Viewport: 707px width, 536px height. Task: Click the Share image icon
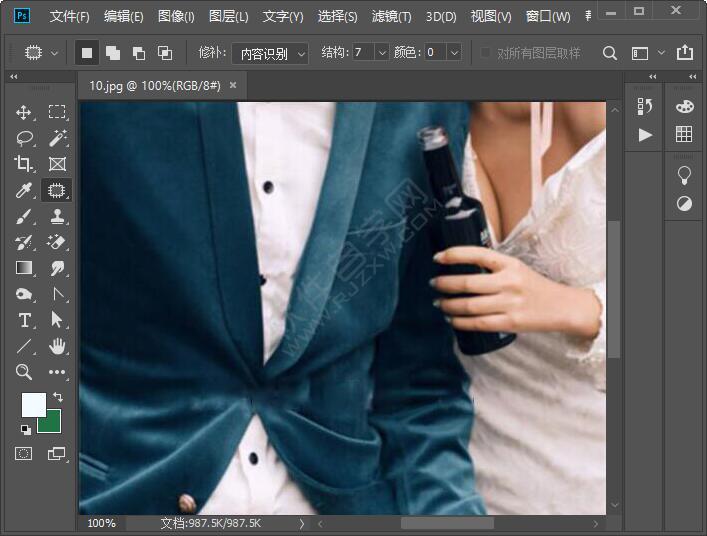click(685, 52)
